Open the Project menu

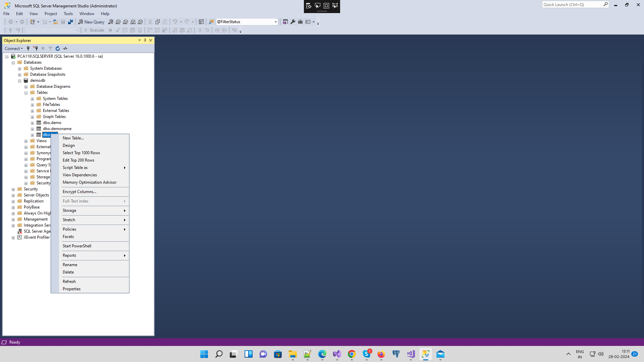[x=51, y=14]
